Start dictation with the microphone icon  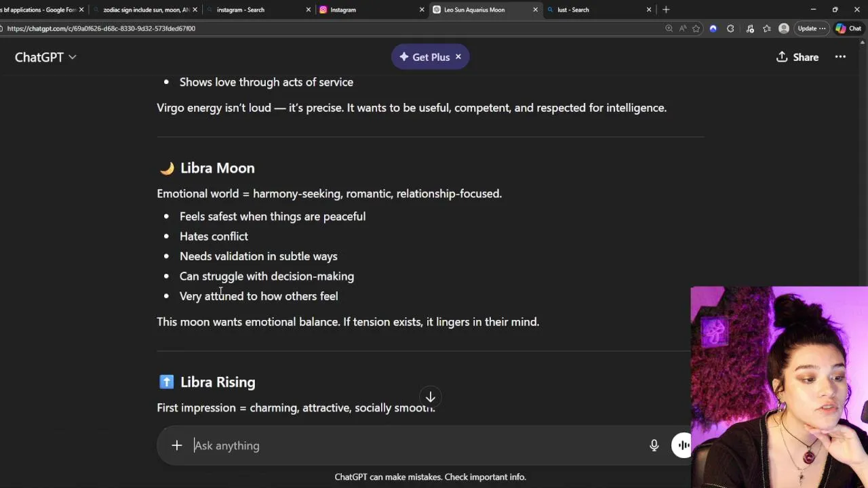pyautogui.click(x=654, y=445)
